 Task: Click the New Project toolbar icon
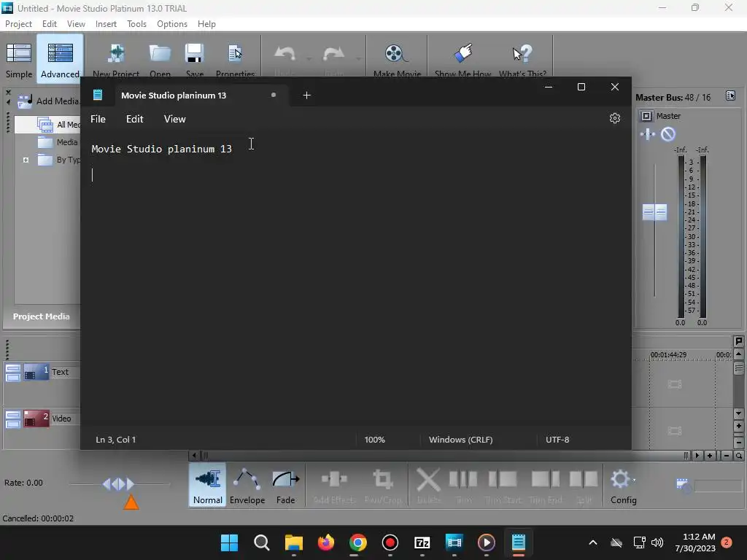point(116,54)
